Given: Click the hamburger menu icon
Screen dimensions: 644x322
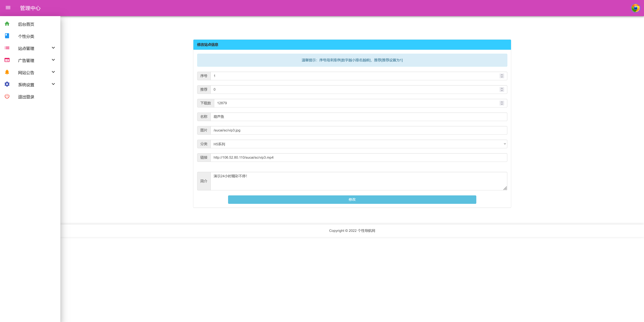Looking at the screenshot, I should (x=8, y=8).
